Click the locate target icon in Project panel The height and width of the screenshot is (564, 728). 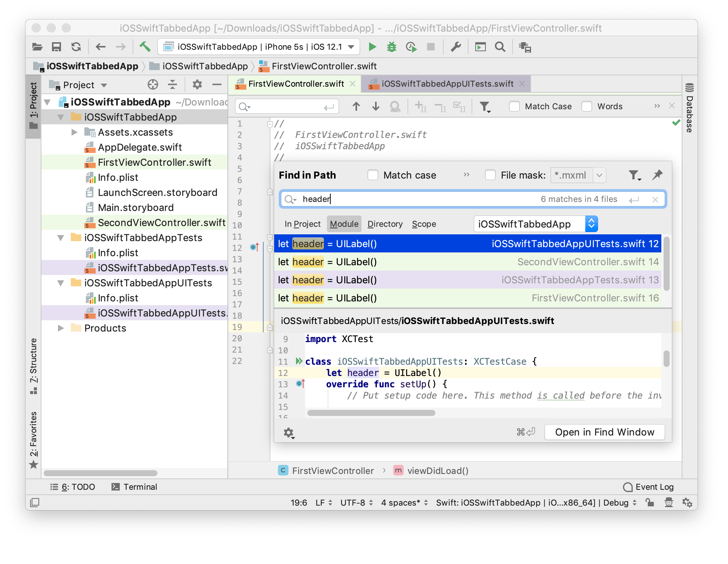153,84
